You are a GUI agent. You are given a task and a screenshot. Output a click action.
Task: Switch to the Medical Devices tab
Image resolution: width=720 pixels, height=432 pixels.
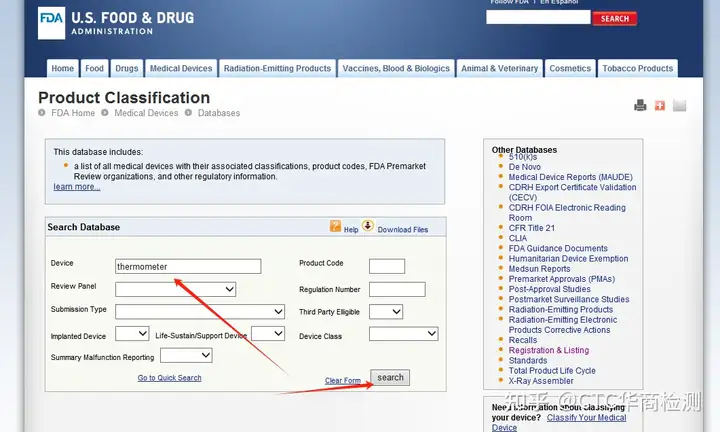click(x=181, y=69)
